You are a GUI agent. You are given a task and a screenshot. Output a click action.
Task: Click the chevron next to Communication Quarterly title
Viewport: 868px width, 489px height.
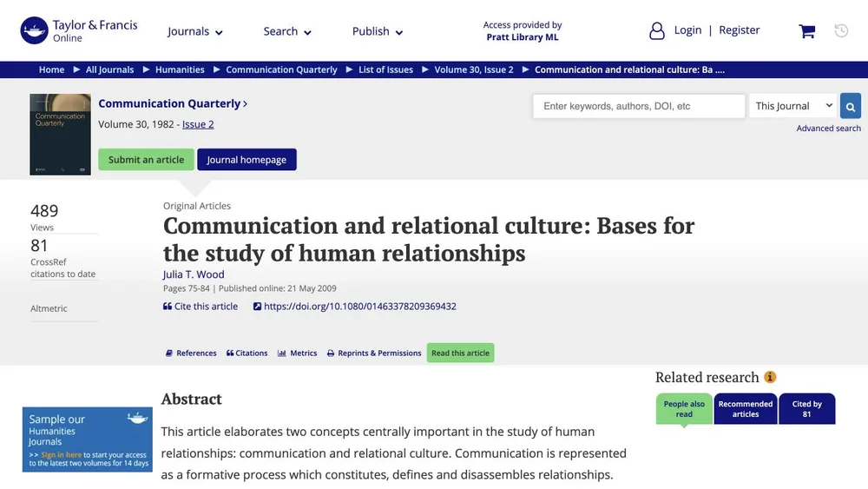point(246,103)
